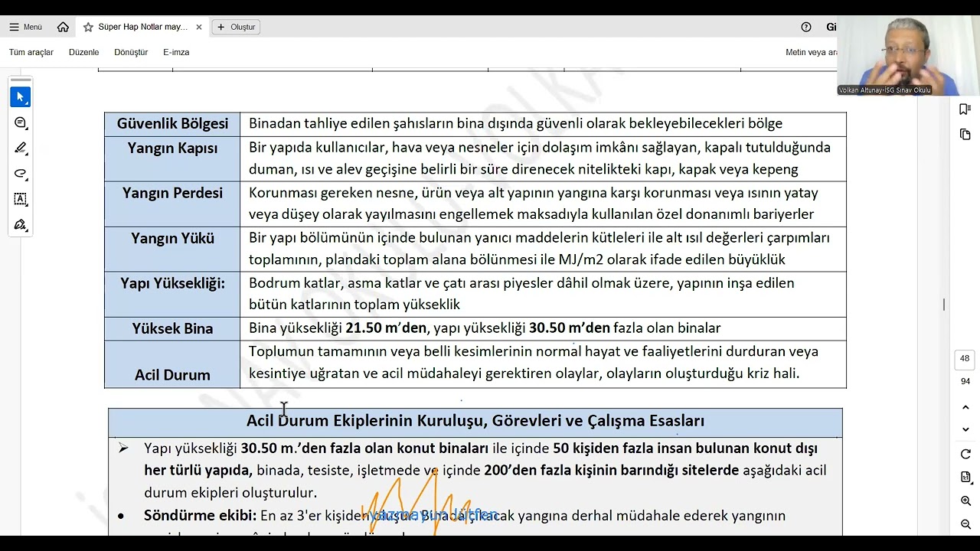Zoom out with the magnifier minus
This screenshot has height=551, width=980.
coord(965,525)
